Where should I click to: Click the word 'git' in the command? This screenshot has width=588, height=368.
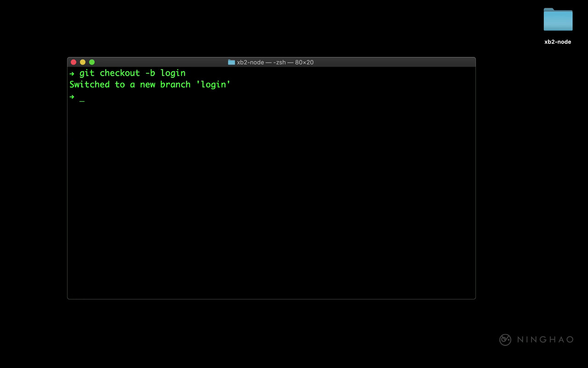pyautogui.click(x=87, y=73)
